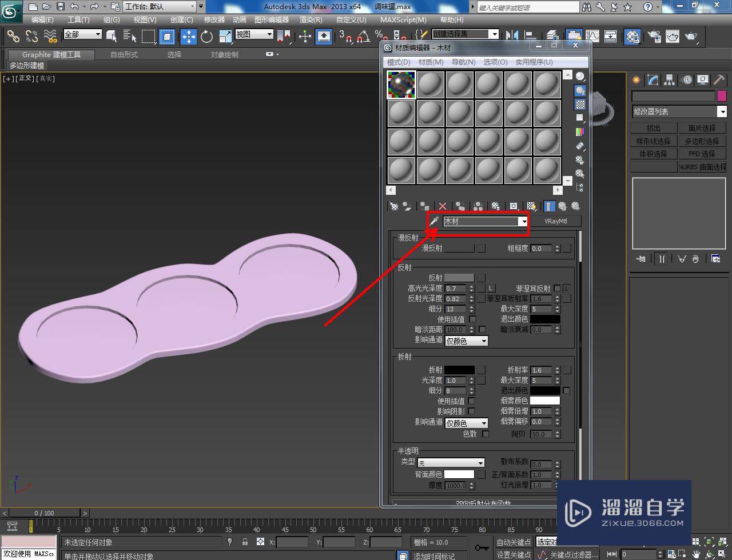Toggle the L lock button beside 高光光泽度

[x=491, y=289]
